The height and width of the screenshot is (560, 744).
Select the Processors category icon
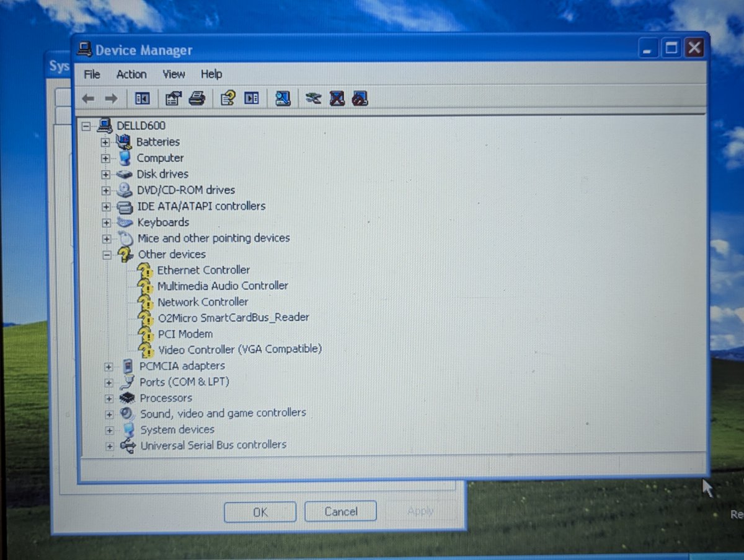127,398
